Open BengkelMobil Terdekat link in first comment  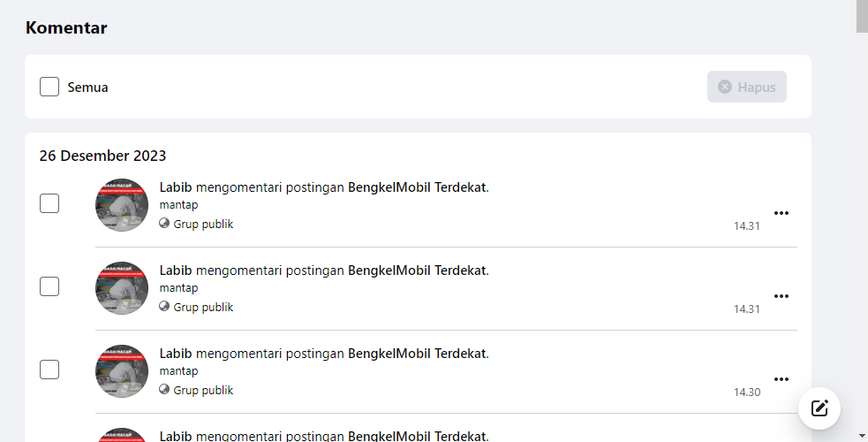pyautogui.click(x=417, y=187)
